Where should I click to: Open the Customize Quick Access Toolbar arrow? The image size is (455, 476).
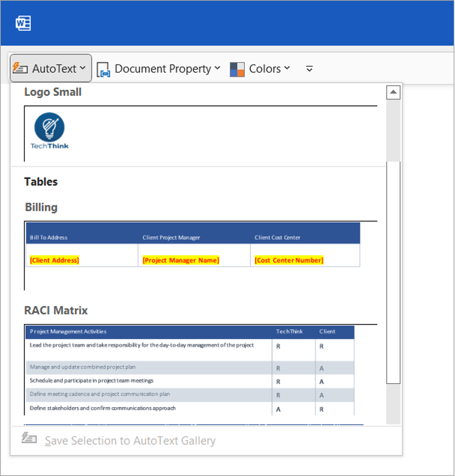310,69
